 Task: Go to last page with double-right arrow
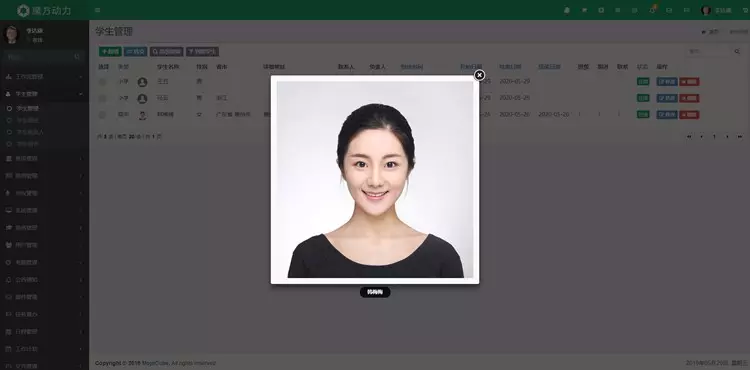pyautogui.click(x=739, y=137)
